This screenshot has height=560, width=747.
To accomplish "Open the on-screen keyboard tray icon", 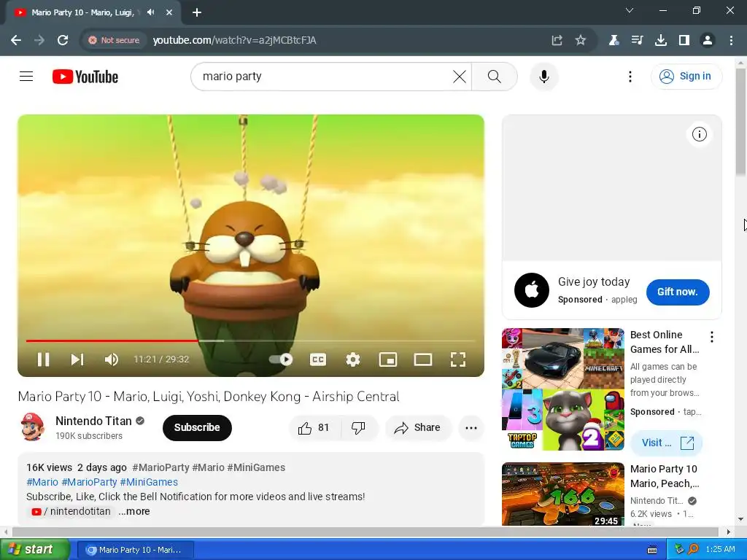I will (652, 550).
